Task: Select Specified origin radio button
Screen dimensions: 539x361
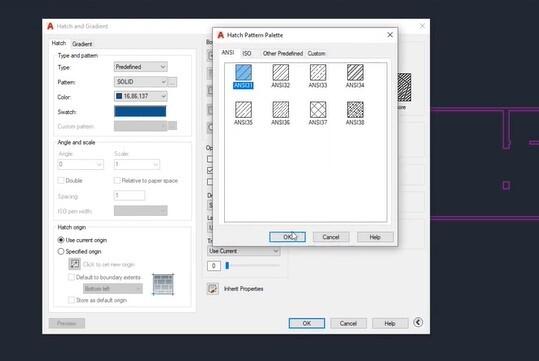Action: pos(61,252)
